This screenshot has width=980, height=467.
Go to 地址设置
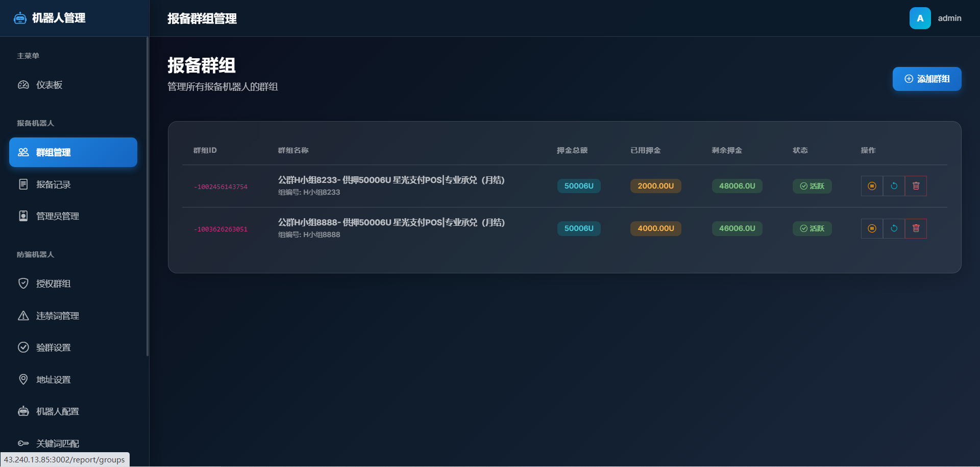click(x=53, y=380)
